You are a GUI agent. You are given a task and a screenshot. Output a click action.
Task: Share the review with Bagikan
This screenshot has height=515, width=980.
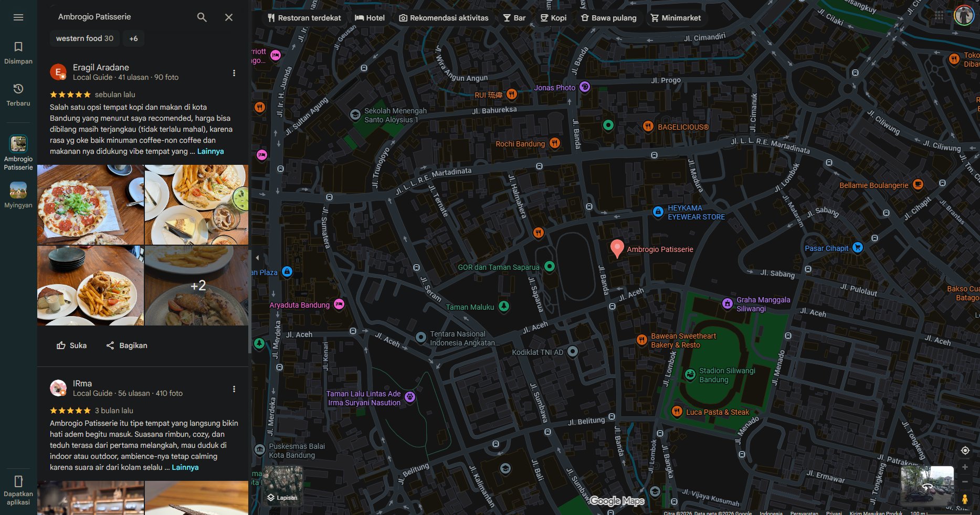pyautogui.click(x=127, y=345)
